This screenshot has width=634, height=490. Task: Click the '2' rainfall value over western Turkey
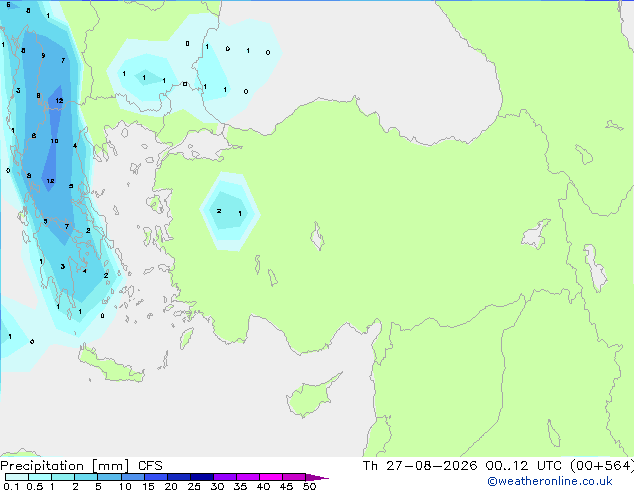point(219,211)
